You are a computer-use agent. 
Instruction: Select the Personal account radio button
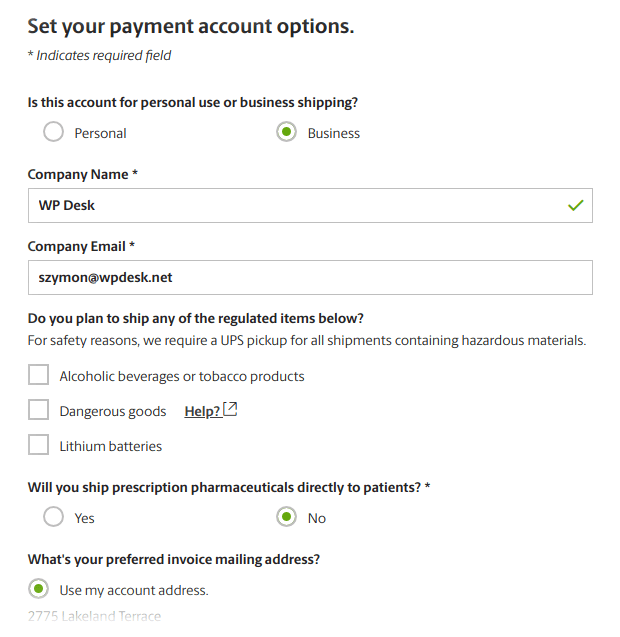coord(53,132)
